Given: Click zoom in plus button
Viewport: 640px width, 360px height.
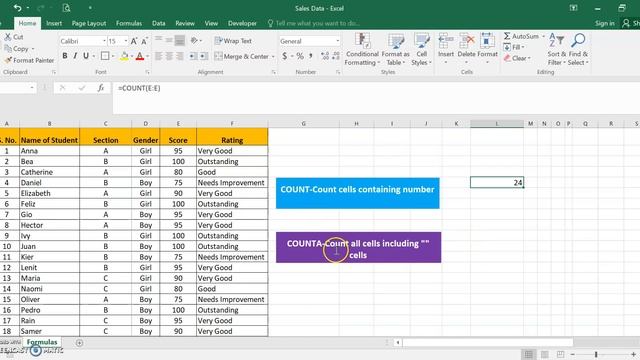Looking at the screenshot, I should point(633,354).
